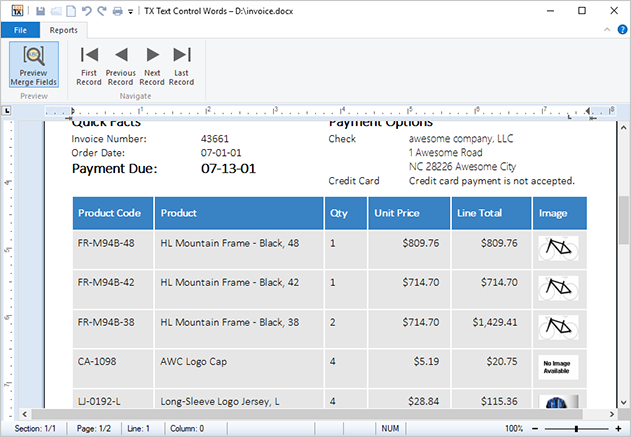
Task: Open the File tab
Action: 20,30
